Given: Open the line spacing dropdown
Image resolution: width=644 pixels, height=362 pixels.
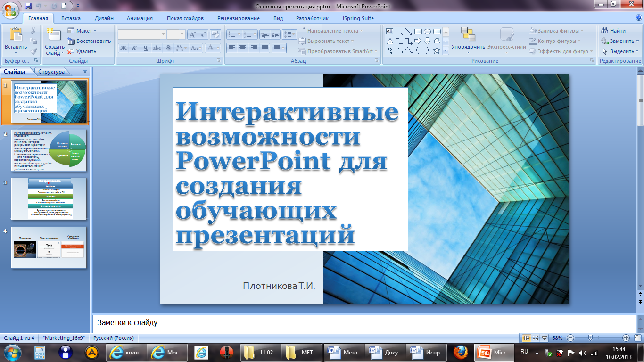Looking at the screenshot, I should (289, 34).
